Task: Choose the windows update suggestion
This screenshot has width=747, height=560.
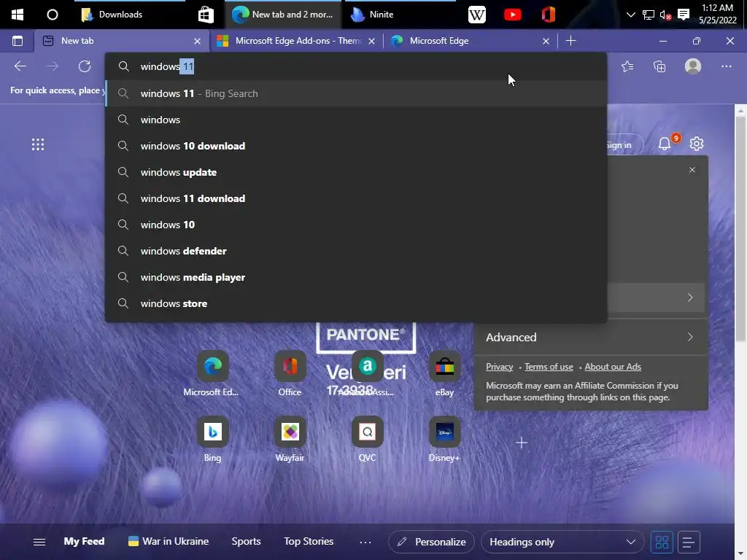Action: 355,172
